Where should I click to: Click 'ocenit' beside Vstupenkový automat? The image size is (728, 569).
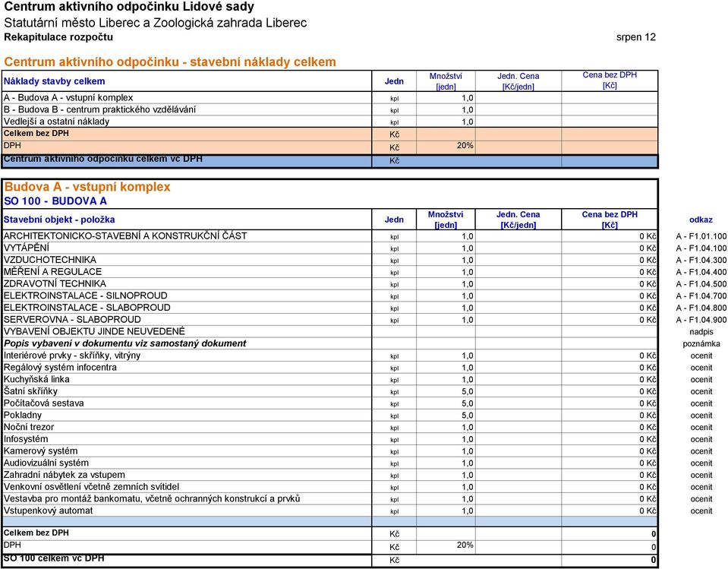(x=701, y=511)
